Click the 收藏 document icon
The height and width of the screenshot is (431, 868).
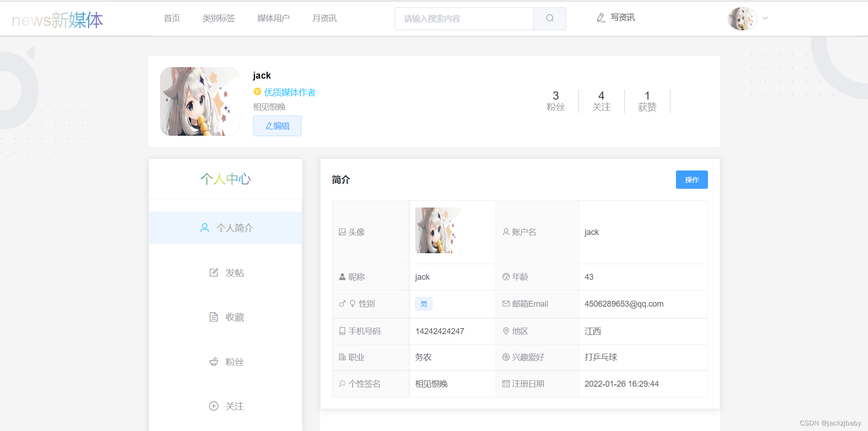pos(214,316)
